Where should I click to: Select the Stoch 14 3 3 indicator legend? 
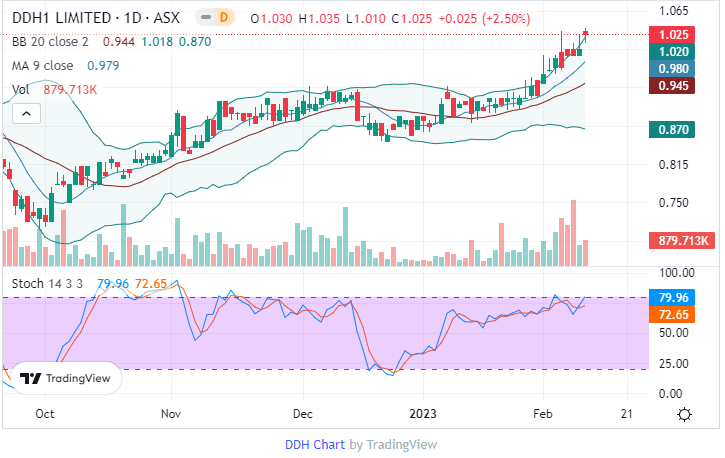click(x=48, y=283)
